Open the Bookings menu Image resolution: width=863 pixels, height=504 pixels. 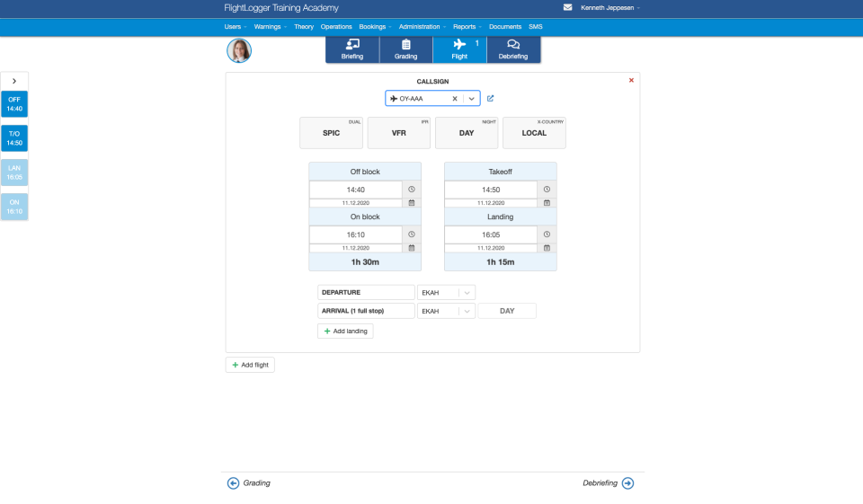(x=375, y=26)
